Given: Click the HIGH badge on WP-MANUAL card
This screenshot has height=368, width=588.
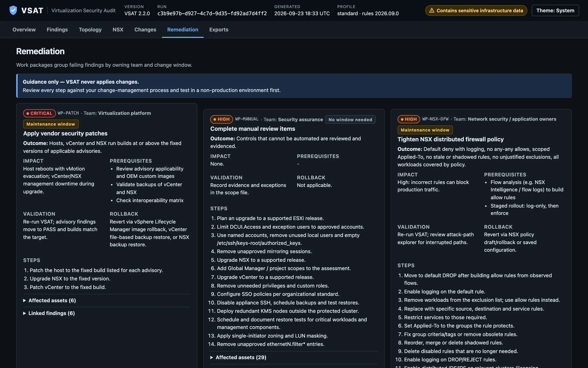Looking at the screenshot, I should pyautogui.click(x=221, y=119).
